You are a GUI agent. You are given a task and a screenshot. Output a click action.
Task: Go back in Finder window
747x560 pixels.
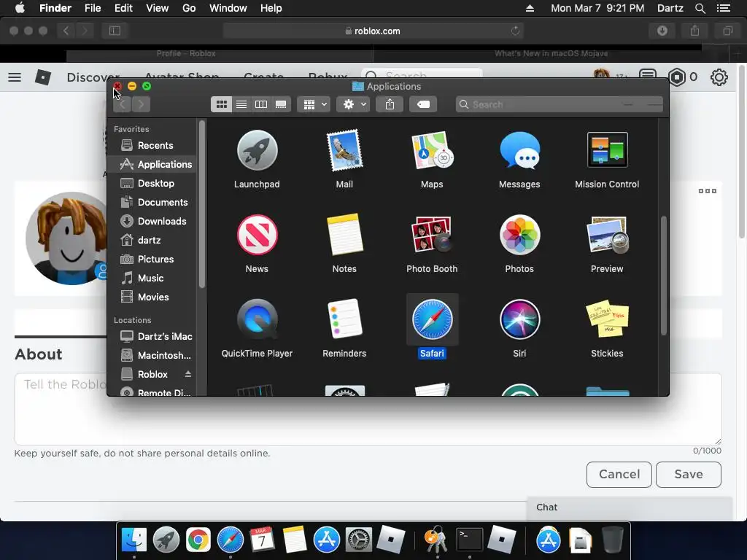(123, 104)
